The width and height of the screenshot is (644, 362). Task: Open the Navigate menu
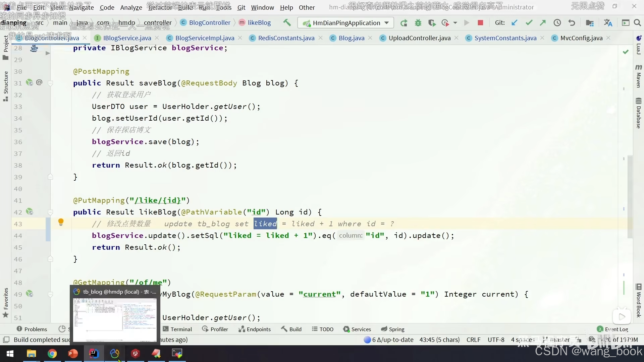coord(82,7)
